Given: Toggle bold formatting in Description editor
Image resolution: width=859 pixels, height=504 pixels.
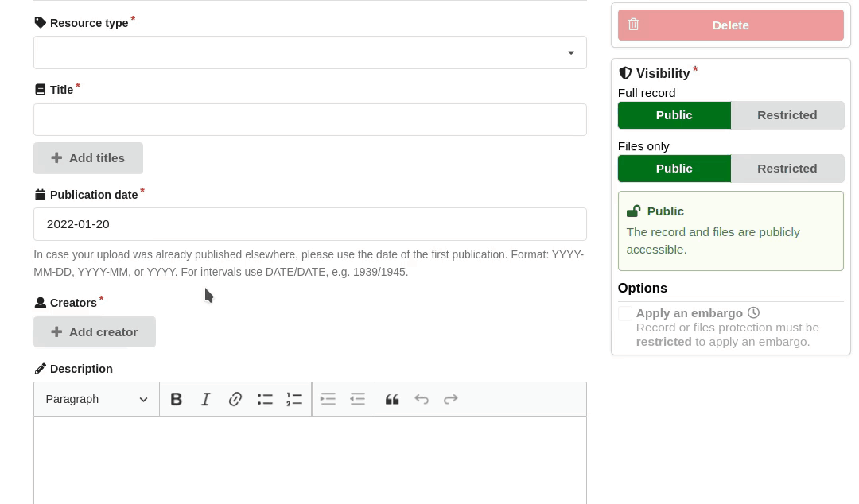Looking at the screenshot, I should (176, 399).
